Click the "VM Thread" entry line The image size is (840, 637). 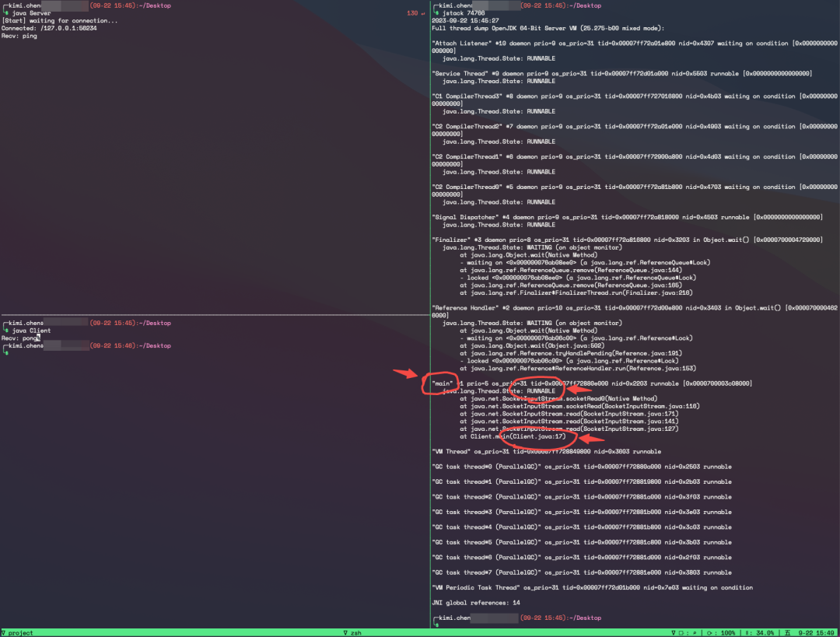click(x=547, y=451)
